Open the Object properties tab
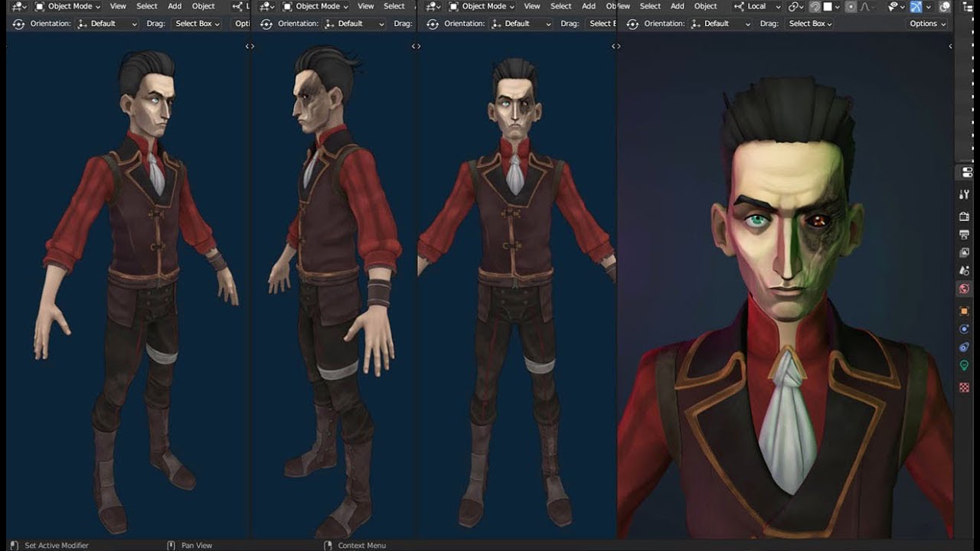The width and height of the screenshot is (980, 551). 965,311
